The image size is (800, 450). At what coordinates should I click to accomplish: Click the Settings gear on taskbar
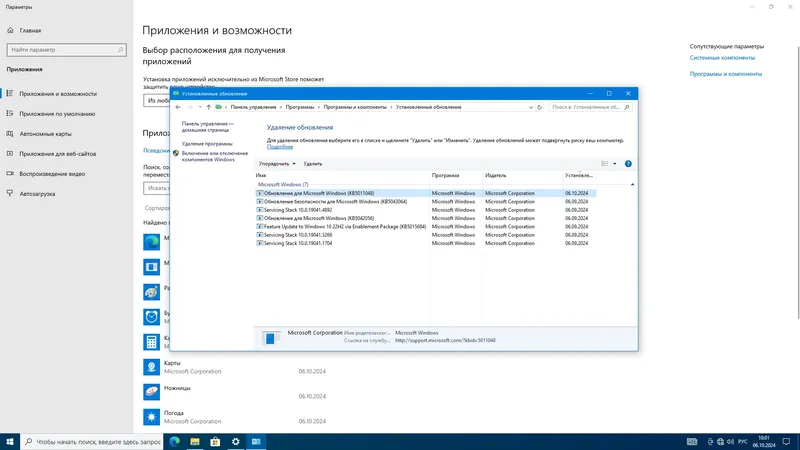[x=236, y=441]
